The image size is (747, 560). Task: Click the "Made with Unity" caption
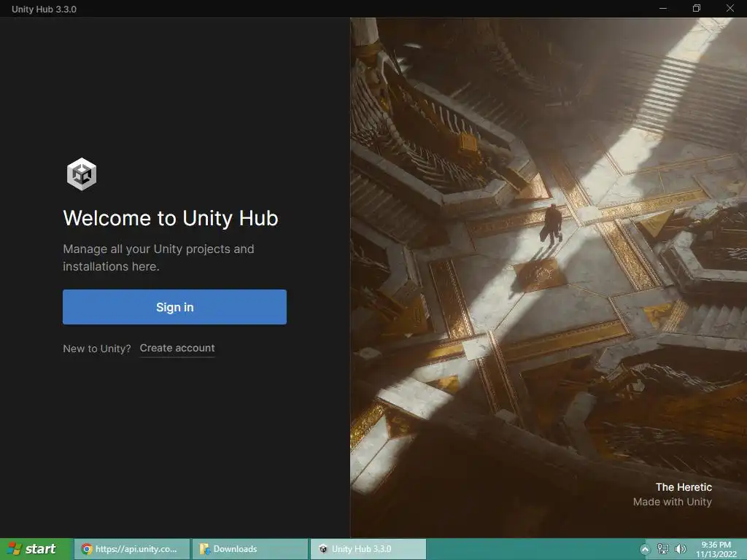click(672, 502)
